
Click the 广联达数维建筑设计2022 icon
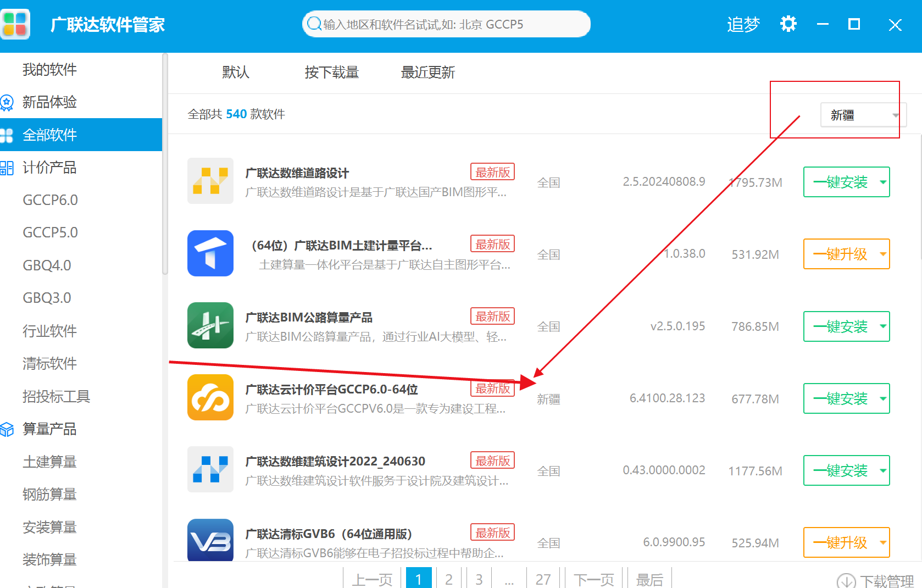(210, 469)
